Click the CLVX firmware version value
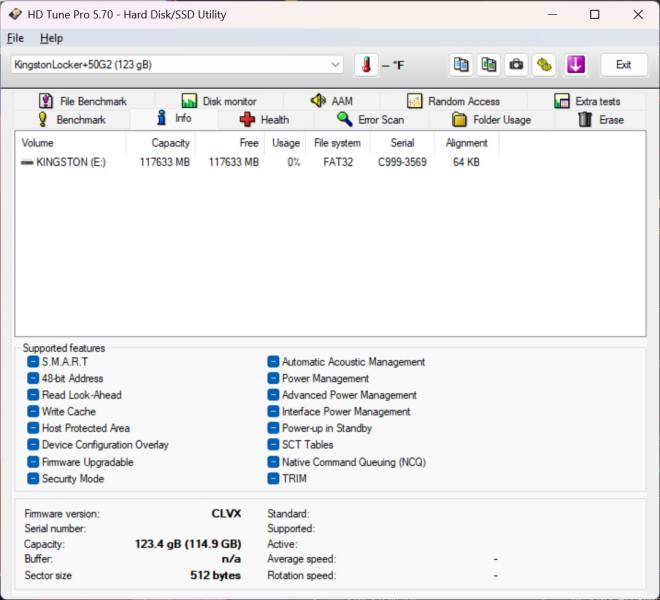Image resolution: width=660 pixels, height=600 pixels. (x=226, y=514)
